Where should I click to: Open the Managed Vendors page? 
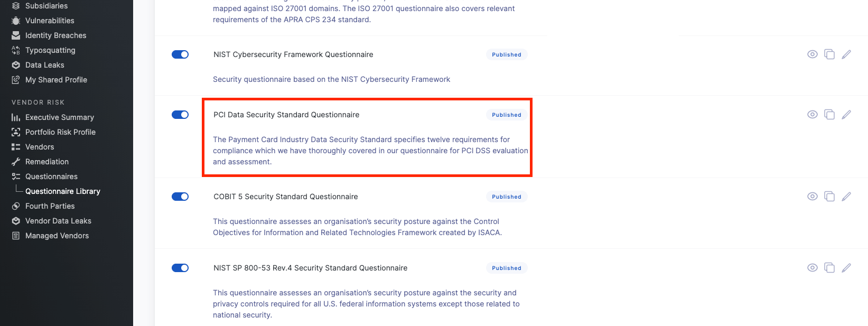coord(57,236)
